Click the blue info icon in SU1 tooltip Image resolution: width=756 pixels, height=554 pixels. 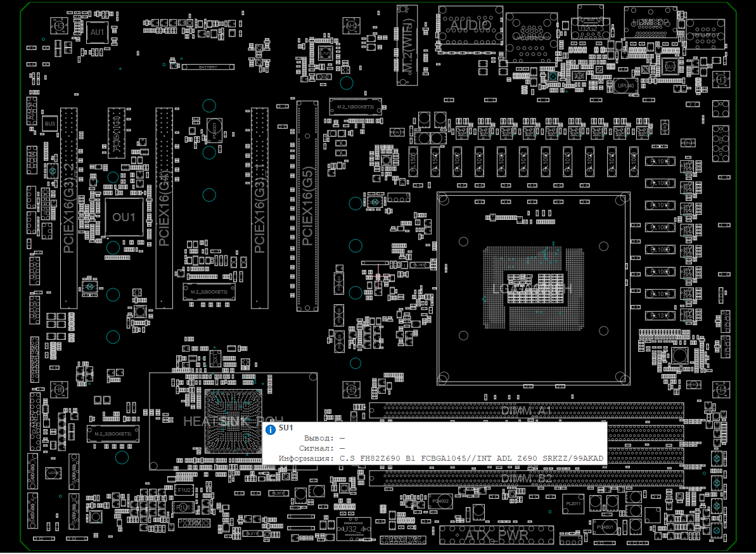271,429
